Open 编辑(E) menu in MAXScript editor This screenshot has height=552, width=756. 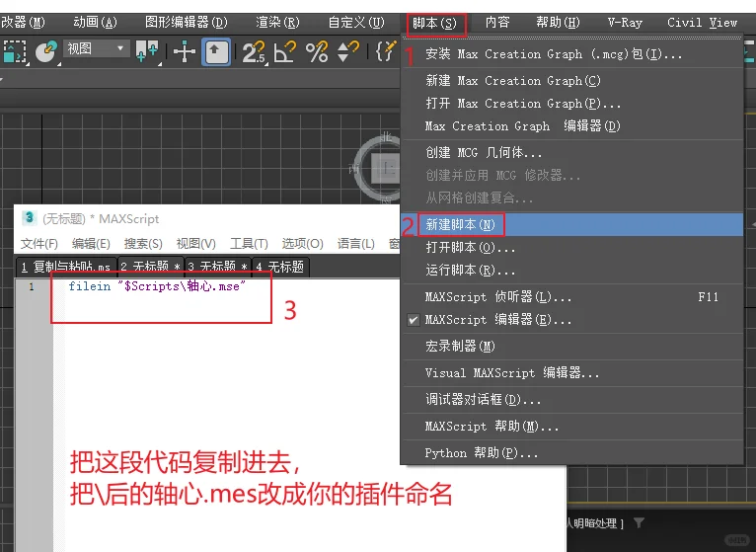pos(91,244)
